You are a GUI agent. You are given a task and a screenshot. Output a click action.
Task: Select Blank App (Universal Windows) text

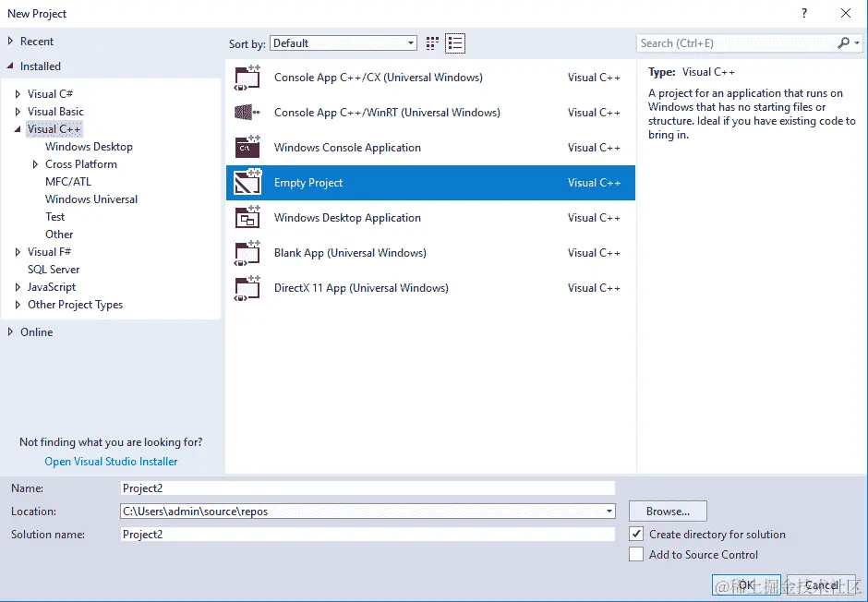tap(350, 253)
